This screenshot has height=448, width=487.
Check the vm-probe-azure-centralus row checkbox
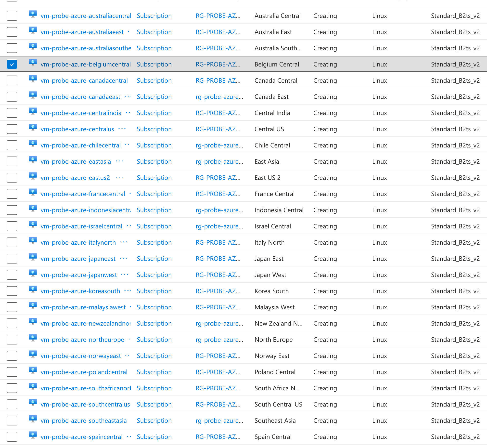pos(12,129)
